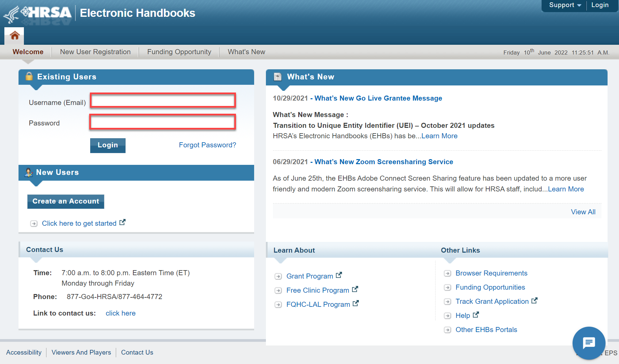Click Accessibility footer link
This screenshot has height=364, width=619.
click(x=24, y=352)
